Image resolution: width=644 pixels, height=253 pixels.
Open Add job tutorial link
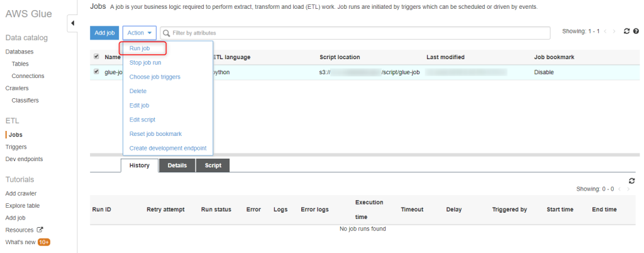tap(15, 218)
